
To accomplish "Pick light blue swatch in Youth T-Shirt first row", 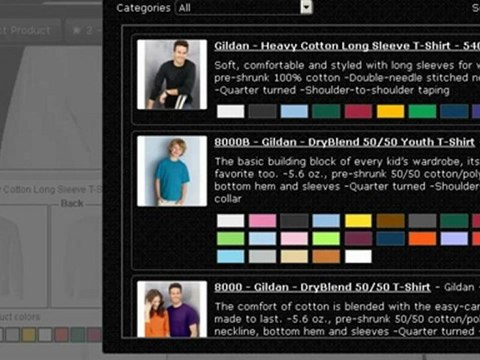I will pyautogui.click(x=326, y=221).
